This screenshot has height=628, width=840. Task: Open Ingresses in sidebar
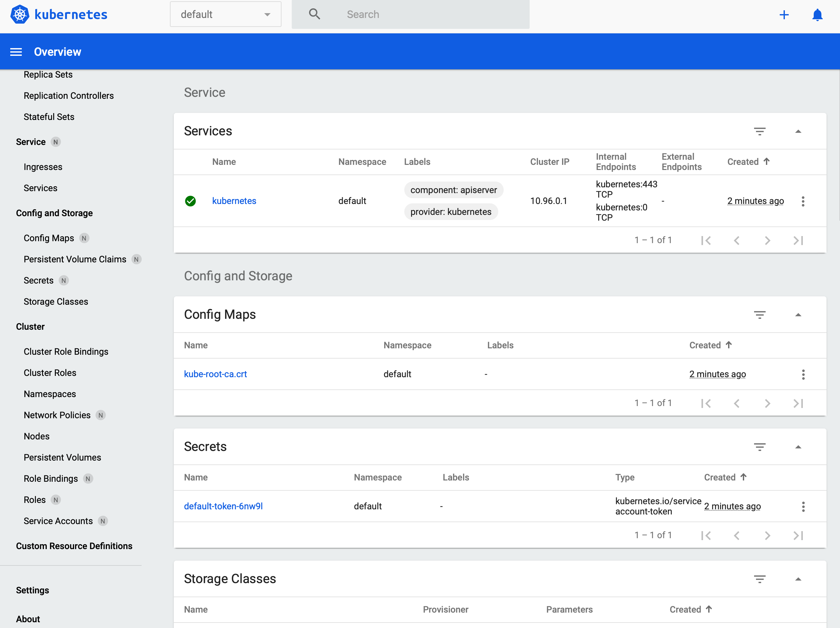click(x=43, y=167)
